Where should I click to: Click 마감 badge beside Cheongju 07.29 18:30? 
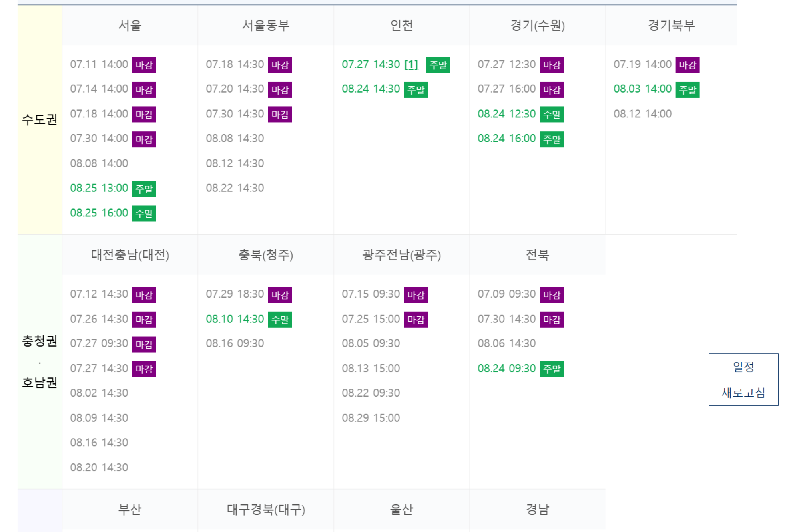280,295
